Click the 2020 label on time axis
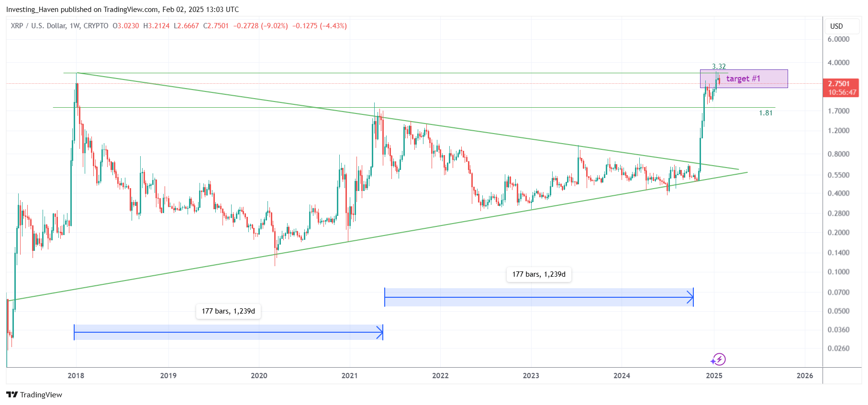The image size is (868, 405). pos(259,376)
